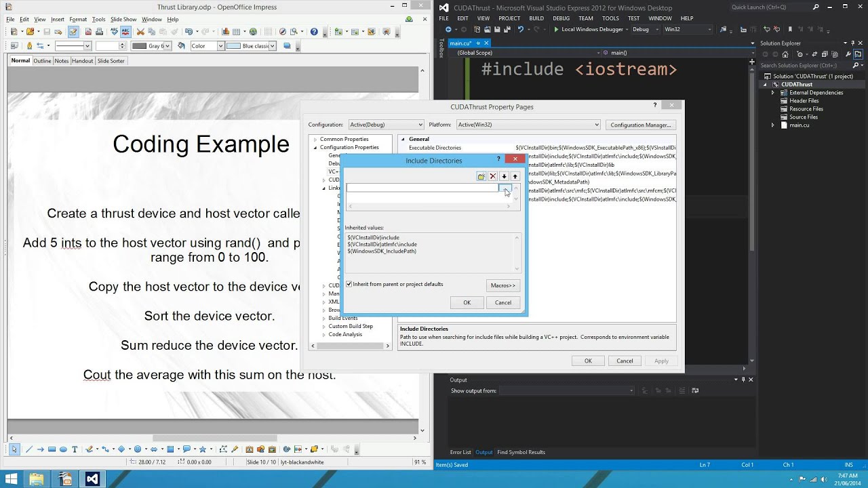This screenshot has height=488, width=868.
Task: Toggle AutoSpellcheck icon in Impress toolbar
Action: [x=125, y=31]
